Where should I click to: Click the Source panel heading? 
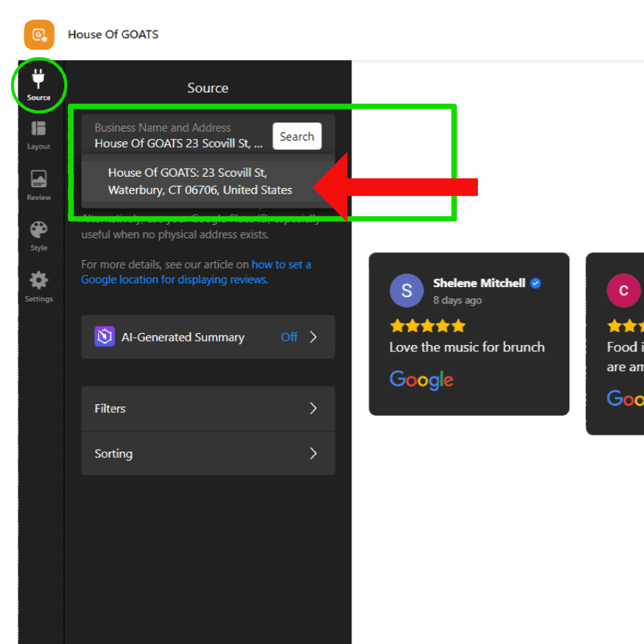[x=208, y=88]
